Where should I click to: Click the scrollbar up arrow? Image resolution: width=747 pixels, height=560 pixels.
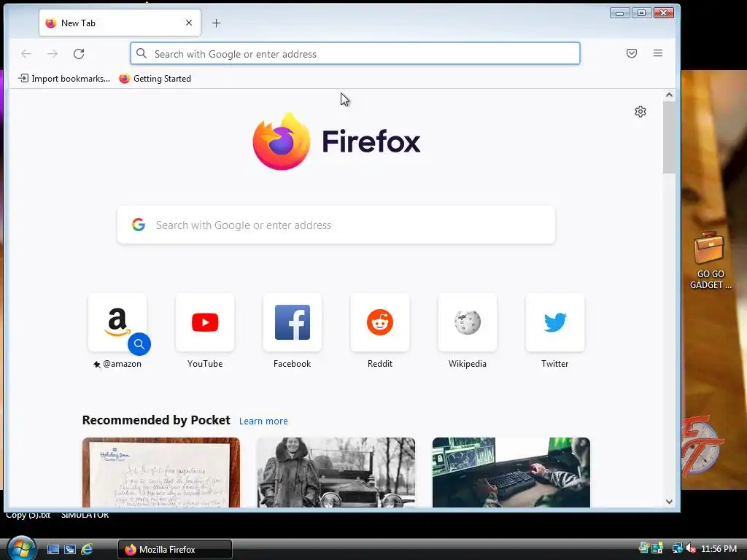pyautogui.click(x=669, y=96)
